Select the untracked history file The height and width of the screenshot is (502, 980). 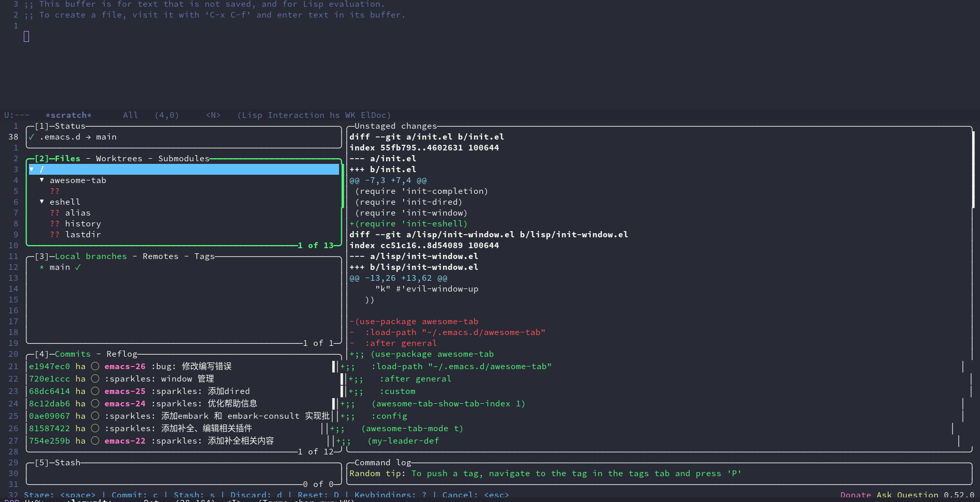tap(75, 223)
